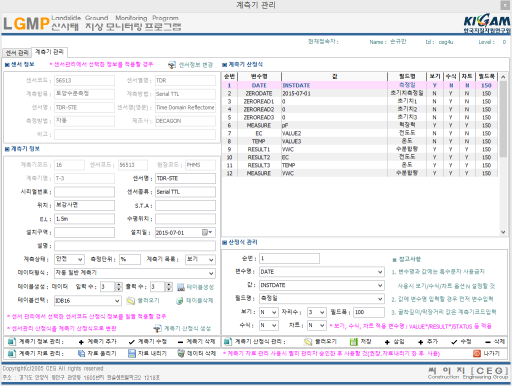The height and width of the screenshot is (387, 512).
Task: Click the 산정식 관리 section header
Action: pos(240,242)
